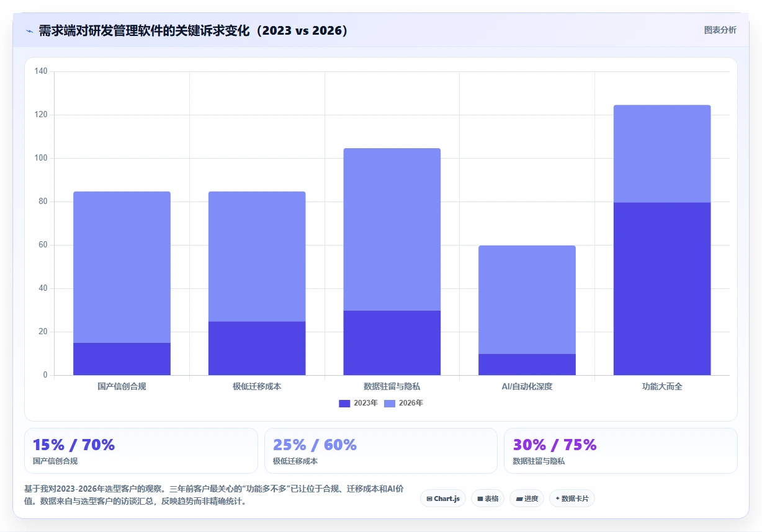This screenshot has height=532, width=762.
Task: Open the 15% / 70% data card
Action: [x=141, y=451]
